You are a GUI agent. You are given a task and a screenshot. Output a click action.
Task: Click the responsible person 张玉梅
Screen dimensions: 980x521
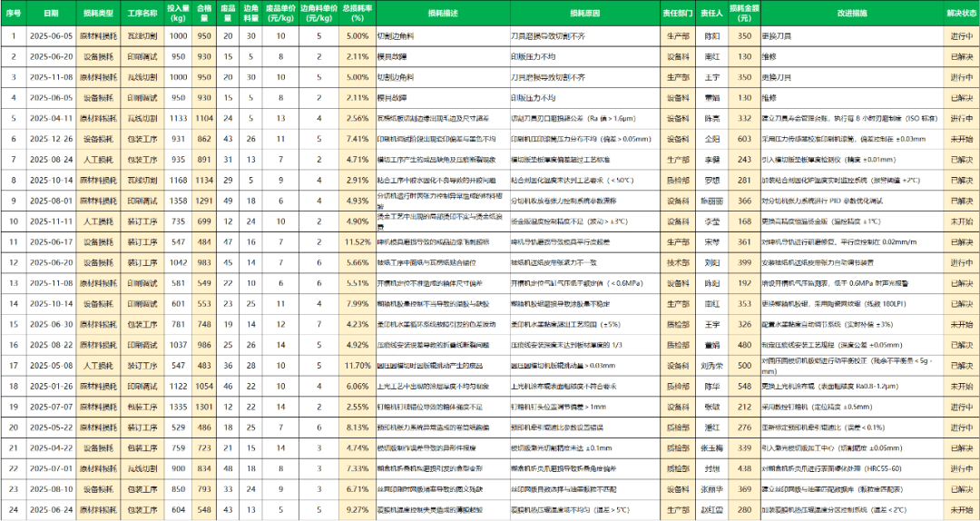pos(712,447)
